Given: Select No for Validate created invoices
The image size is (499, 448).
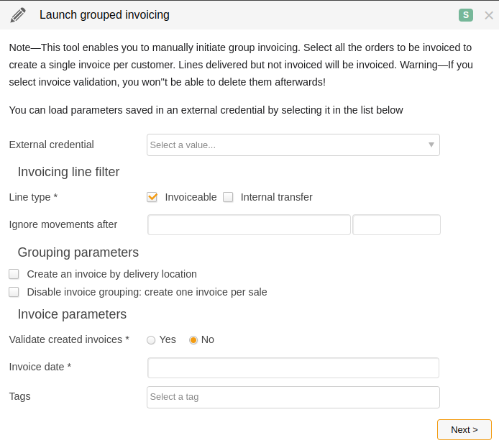Looking at the screenshot, I should click(x=193, y=340).
